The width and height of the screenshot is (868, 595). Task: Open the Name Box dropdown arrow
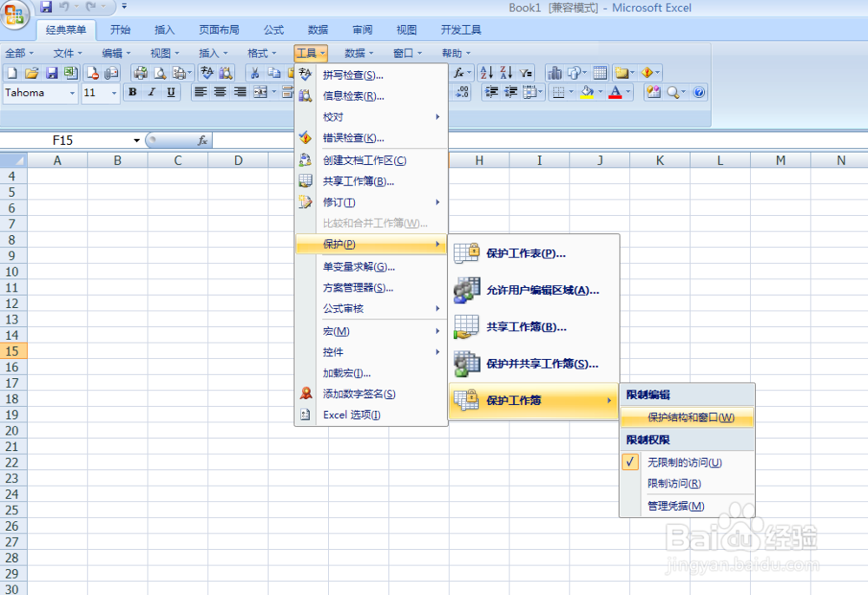[136, 141]
